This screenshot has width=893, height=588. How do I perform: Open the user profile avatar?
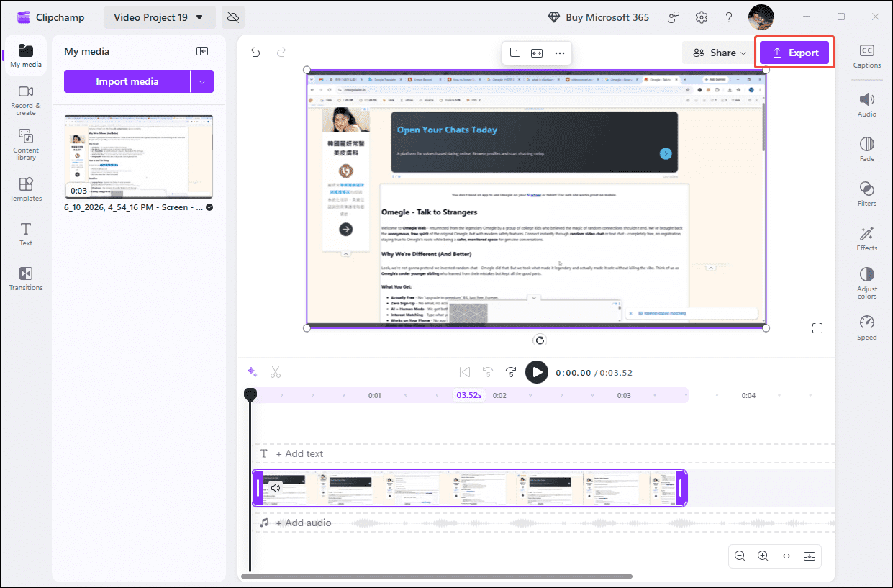point(761,17)
